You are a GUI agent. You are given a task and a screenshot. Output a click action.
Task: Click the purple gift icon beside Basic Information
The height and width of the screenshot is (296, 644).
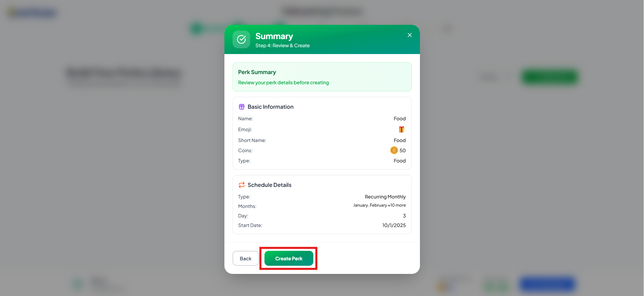click(242, 107)
